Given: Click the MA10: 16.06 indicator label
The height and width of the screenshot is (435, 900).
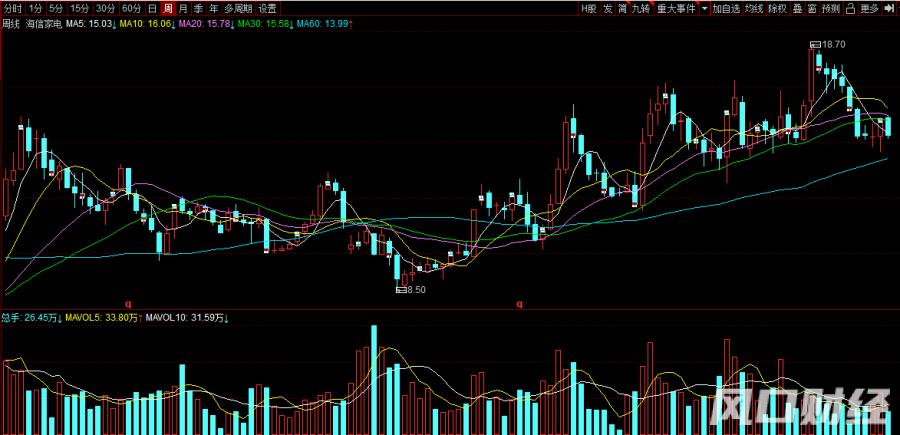Looking at the screenshot, I should pyautogui.click(x=146, y=24).
